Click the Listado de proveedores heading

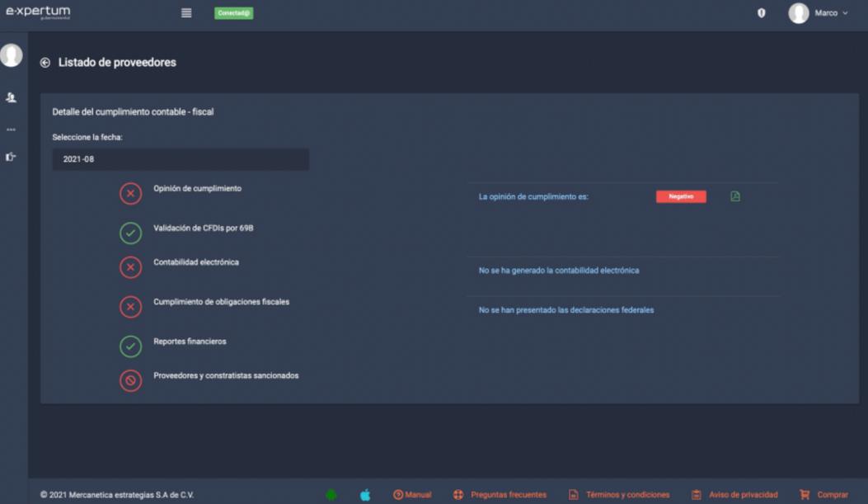click(117, 63)
